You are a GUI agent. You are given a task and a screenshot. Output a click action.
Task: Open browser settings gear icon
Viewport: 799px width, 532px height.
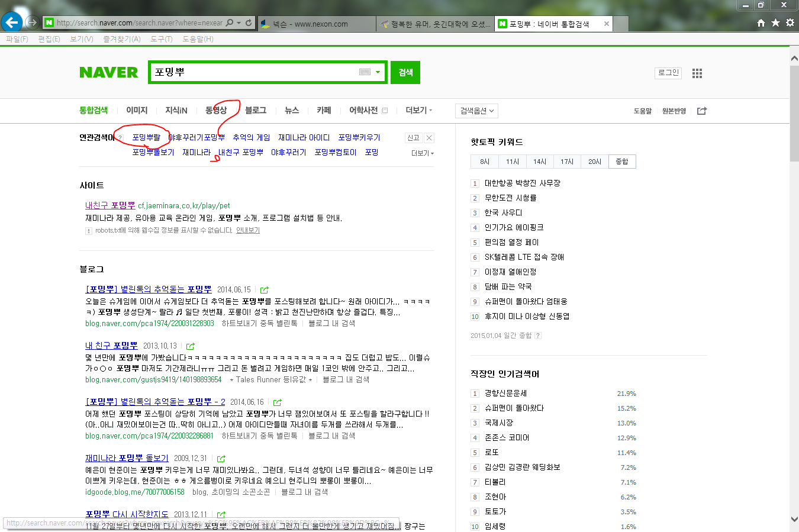790,23
